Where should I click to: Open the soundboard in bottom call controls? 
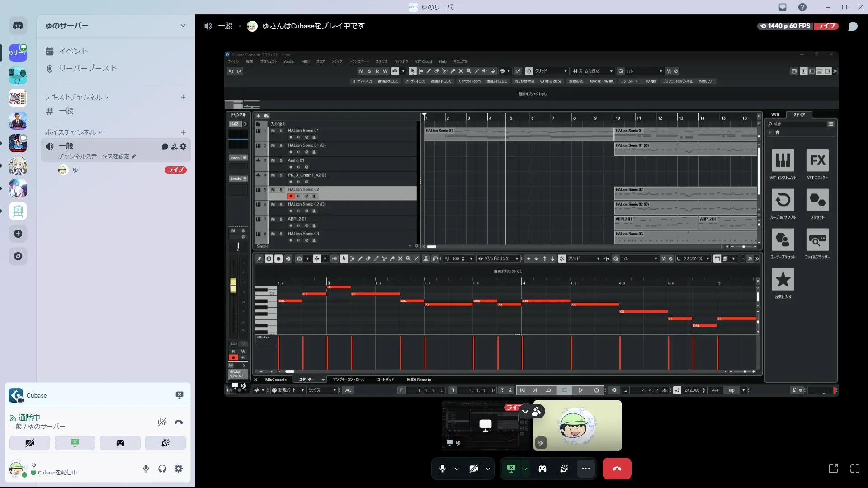click(x=564, y=469)
